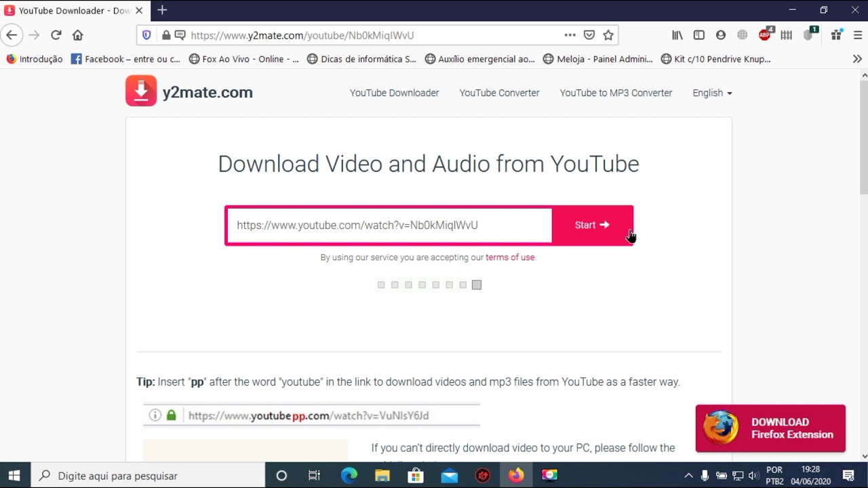Open the Kit c/10 Pendrive bookmark
Screen dimensions: 868x488
(x=716, y=59)
